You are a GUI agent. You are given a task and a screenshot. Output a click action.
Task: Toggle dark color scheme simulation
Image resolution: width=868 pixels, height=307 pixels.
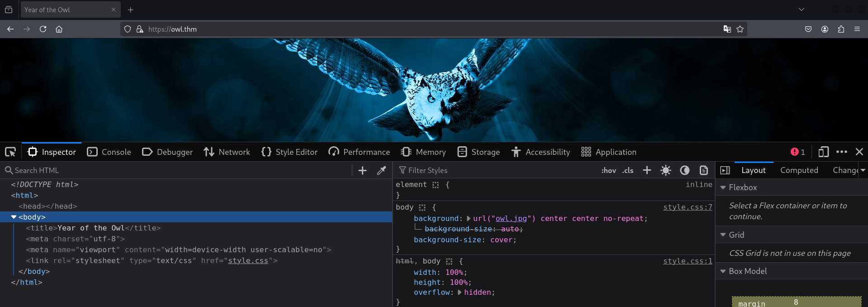coord(685,170)
